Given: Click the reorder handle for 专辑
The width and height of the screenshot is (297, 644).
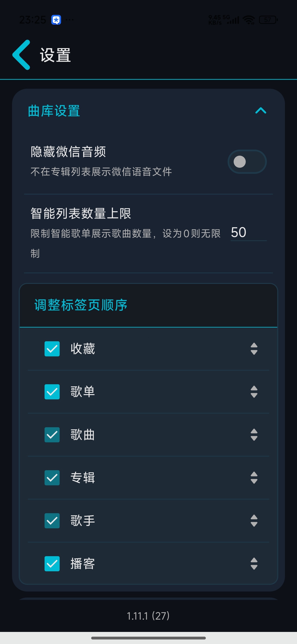Looking at the screenshot, I should click(x=254, y=477).
